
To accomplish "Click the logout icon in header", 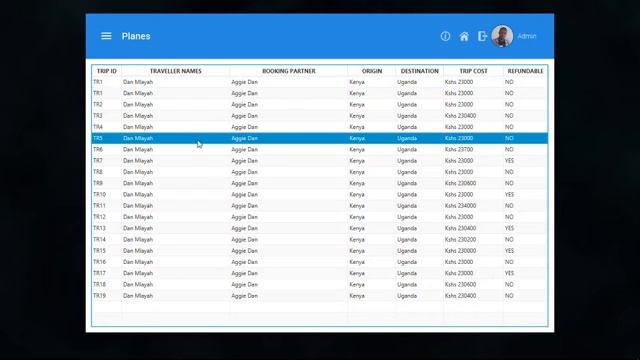I will (x=482, y=36).
